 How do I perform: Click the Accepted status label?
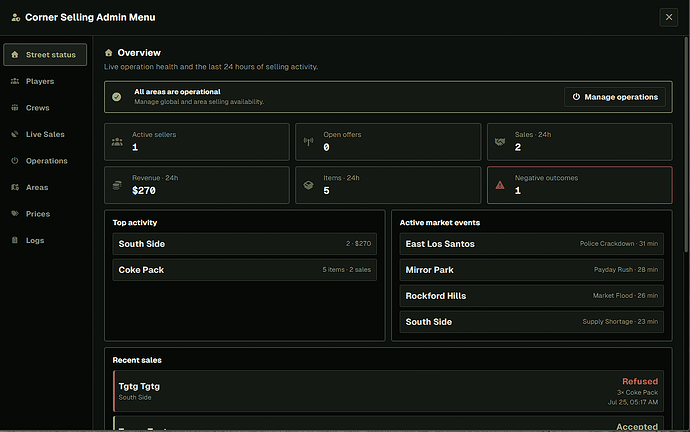click(637, 426)
